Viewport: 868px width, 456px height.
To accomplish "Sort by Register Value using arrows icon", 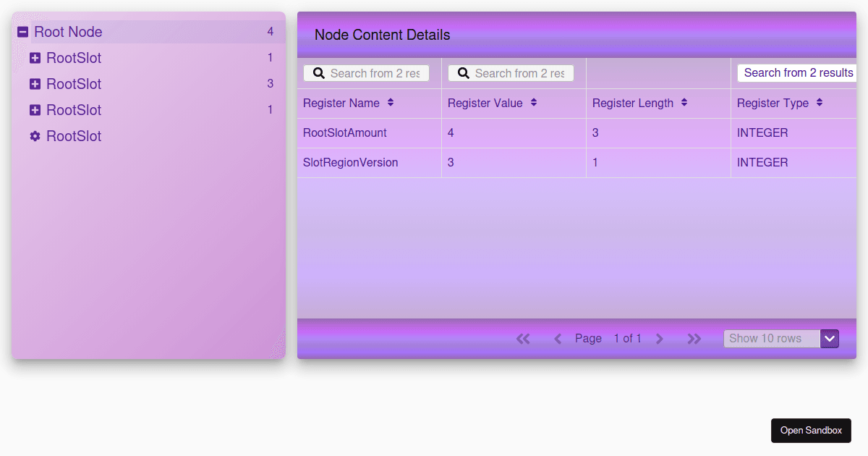I will pyautogui.click(x=534, y=103).
